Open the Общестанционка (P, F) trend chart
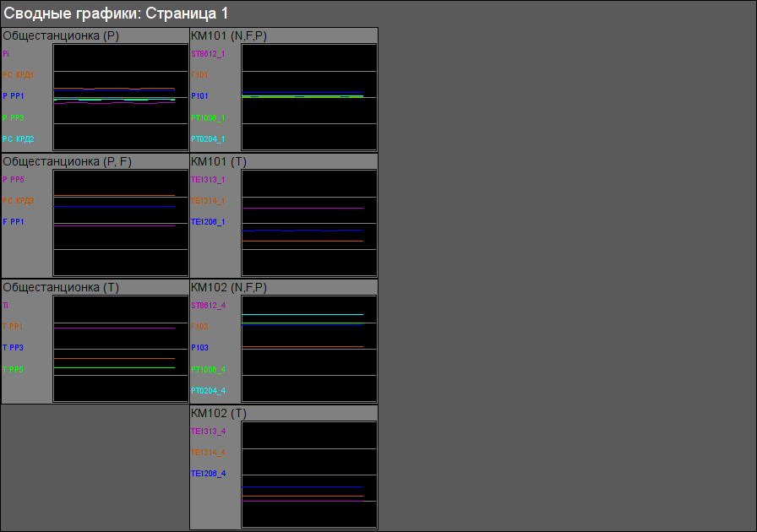The image size is (757, 532). coord(120,222)
